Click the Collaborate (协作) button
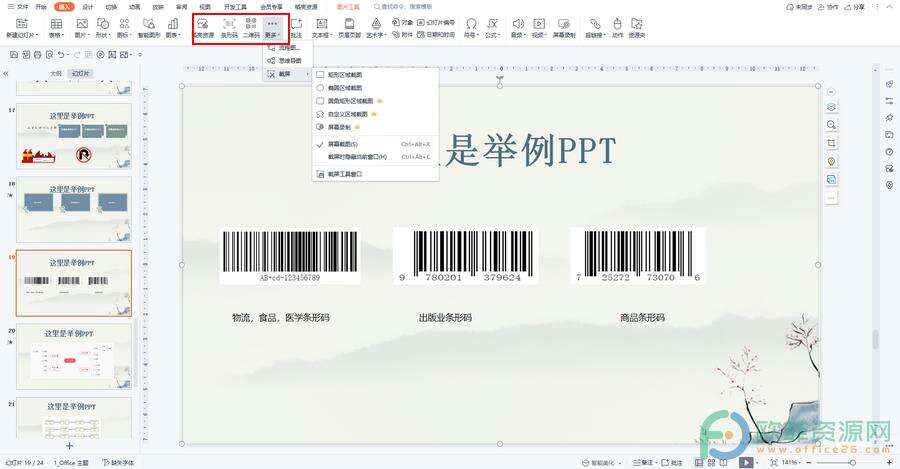900x469 pixels. (x=829, y=7)
